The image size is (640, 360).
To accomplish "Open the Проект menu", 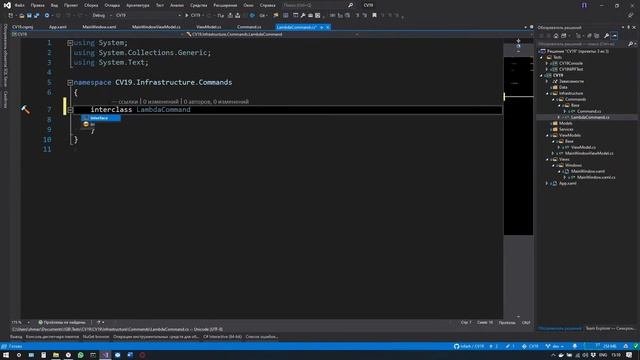I will pyautogui.click(x=71, y=5).
